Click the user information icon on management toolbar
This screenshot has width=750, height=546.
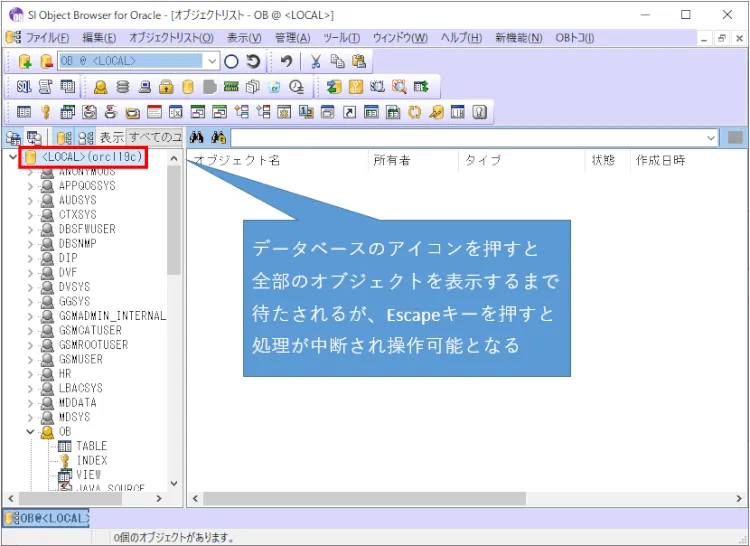(100, 87)
